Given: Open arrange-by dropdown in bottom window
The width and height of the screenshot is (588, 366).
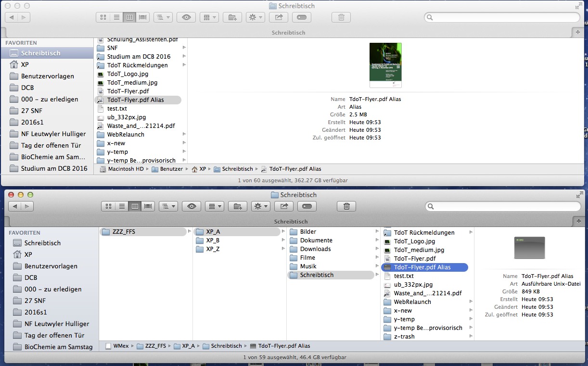Looking at the screenshot, I should [x=168, y=206].
